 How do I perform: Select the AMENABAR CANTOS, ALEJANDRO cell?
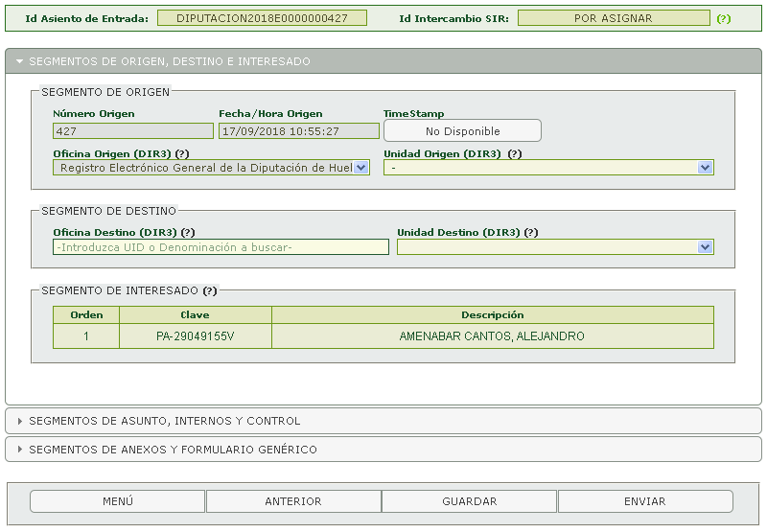pyautogui.click(x=493, y=336)
